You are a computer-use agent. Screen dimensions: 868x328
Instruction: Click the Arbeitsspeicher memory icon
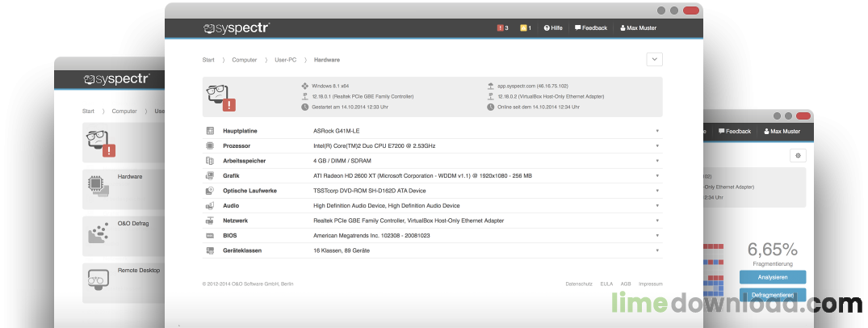tap(210, 161)
